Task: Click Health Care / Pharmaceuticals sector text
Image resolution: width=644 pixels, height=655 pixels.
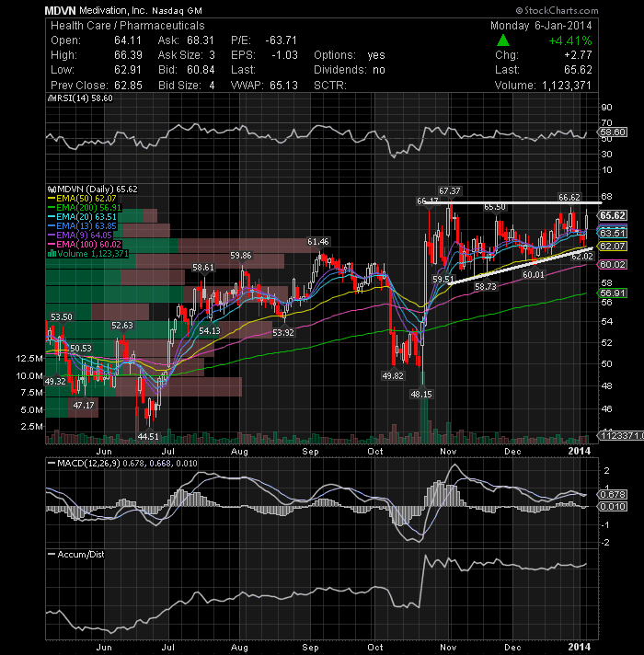Action: click(x=128, y=26)
